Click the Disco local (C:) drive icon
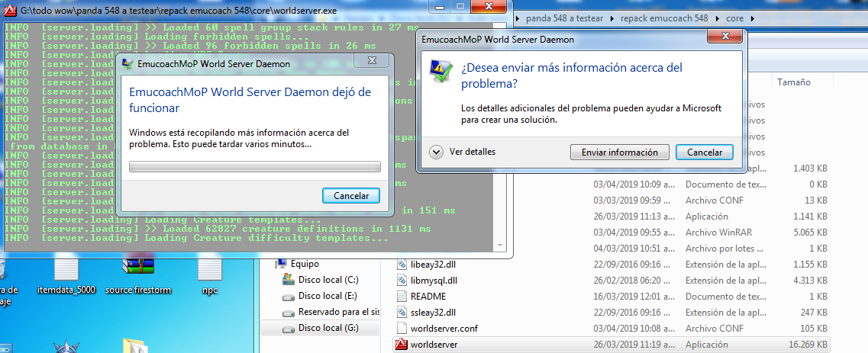868x353 pixels. coord(289,280)
